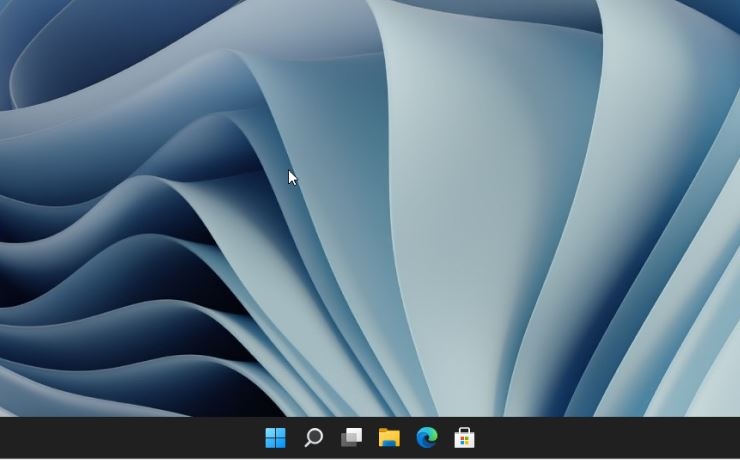Image resolution: width=740 pixels, height=460 pixels.
Task: Click the magnifying glass taskbar icon
Action: (313, 438)
